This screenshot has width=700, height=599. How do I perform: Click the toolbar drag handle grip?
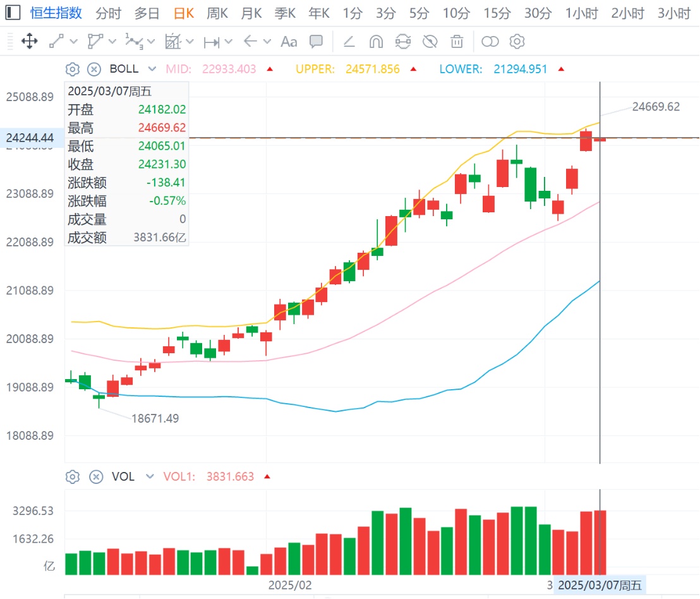click(x=10, y=42)
